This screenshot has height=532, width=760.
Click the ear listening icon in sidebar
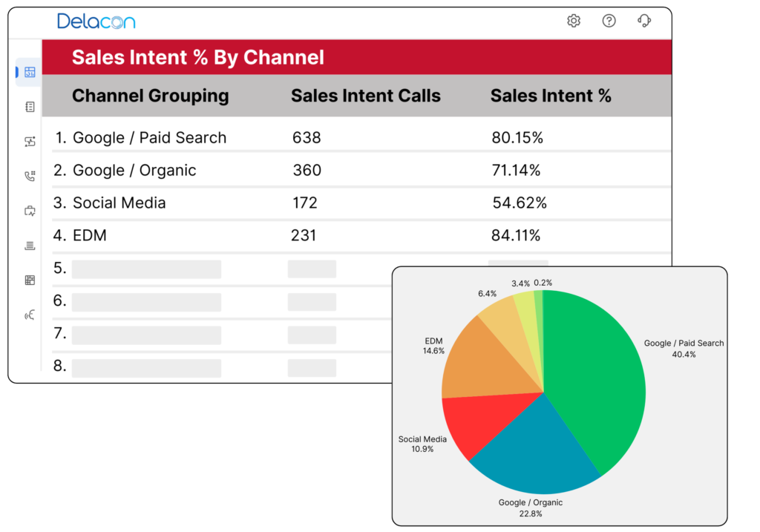click(x=30, y=315)
